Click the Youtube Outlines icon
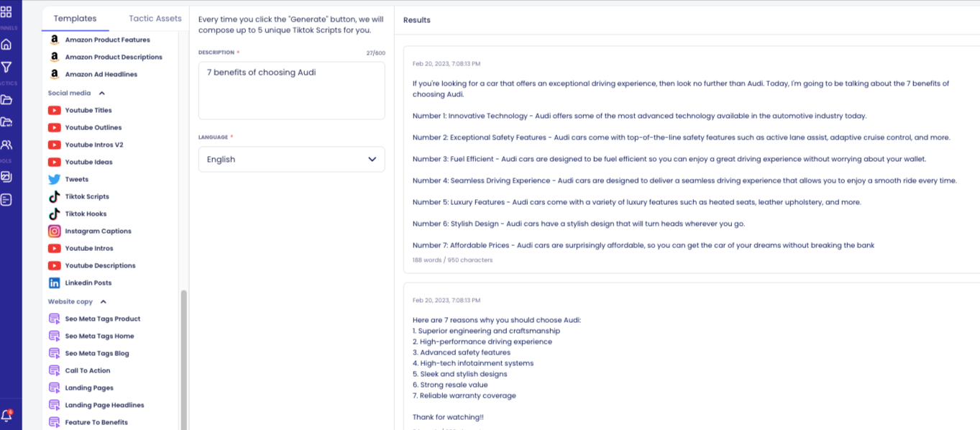This screenshot has width=980, height=430. 54,127
